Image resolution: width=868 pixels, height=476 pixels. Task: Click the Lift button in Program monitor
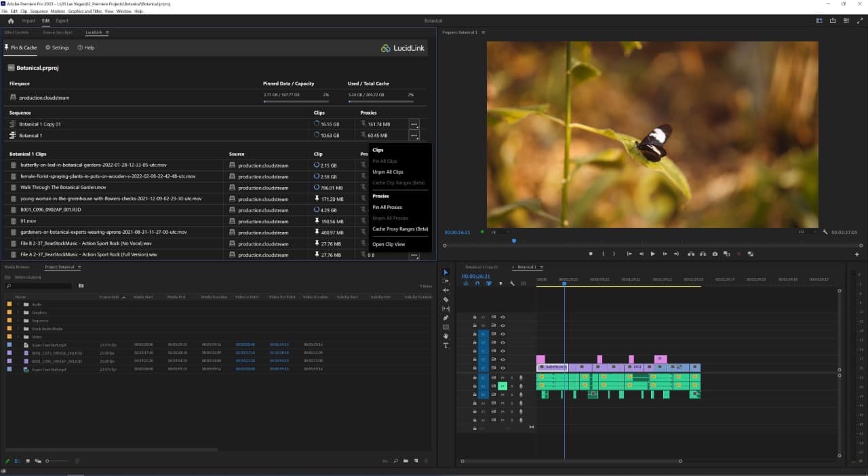coord(691,254)
